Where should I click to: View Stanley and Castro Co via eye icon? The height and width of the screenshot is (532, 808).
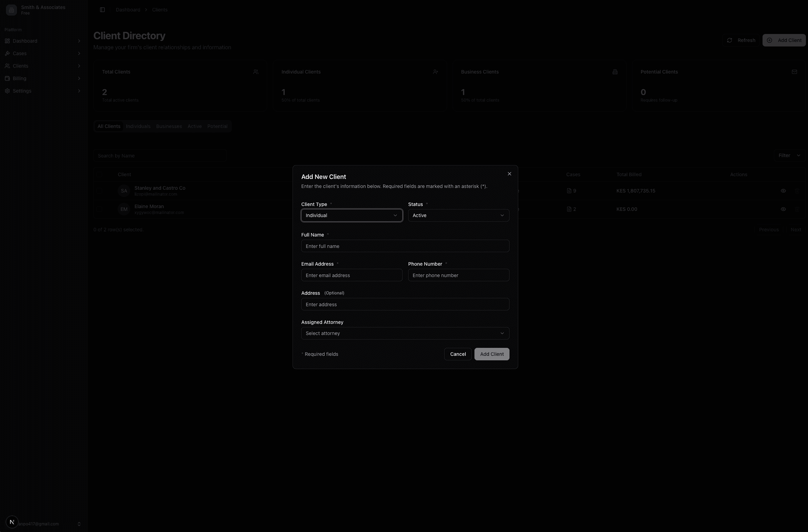(783, 191)
